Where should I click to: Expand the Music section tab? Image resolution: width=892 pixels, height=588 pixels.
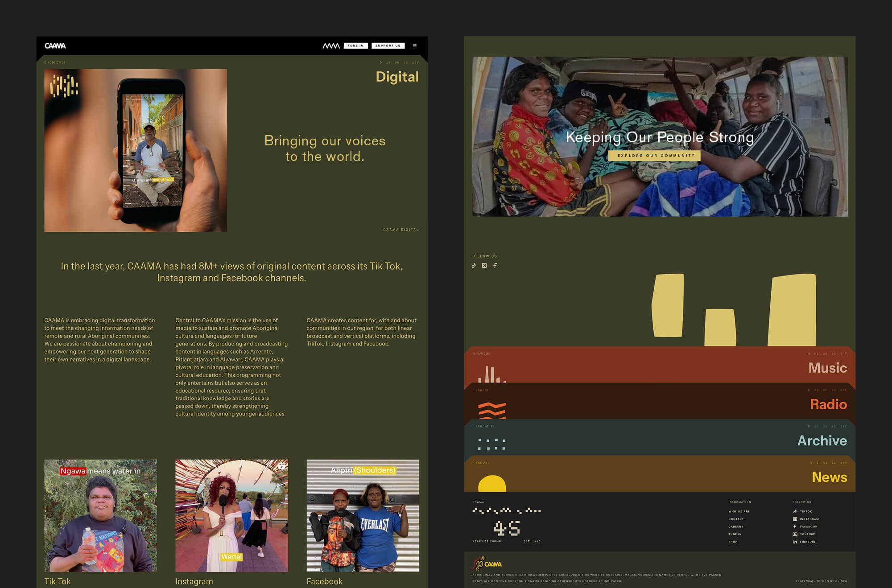(x=660, y=365)
